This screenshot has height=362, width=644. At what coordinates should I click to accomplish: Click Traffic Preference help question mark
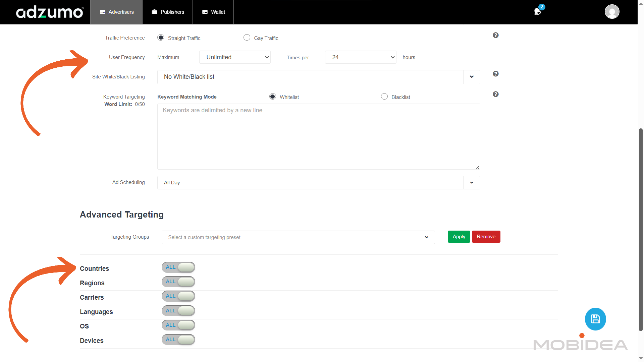[495, 35]
